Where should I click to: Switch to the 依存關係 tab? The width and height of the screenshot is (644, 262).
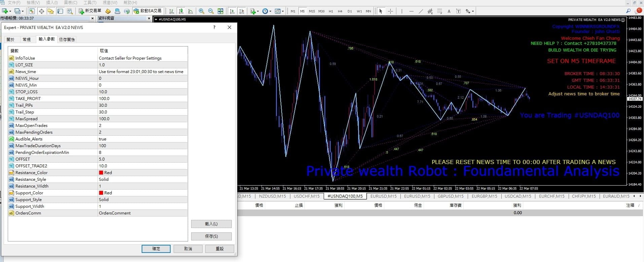point(67,39)
